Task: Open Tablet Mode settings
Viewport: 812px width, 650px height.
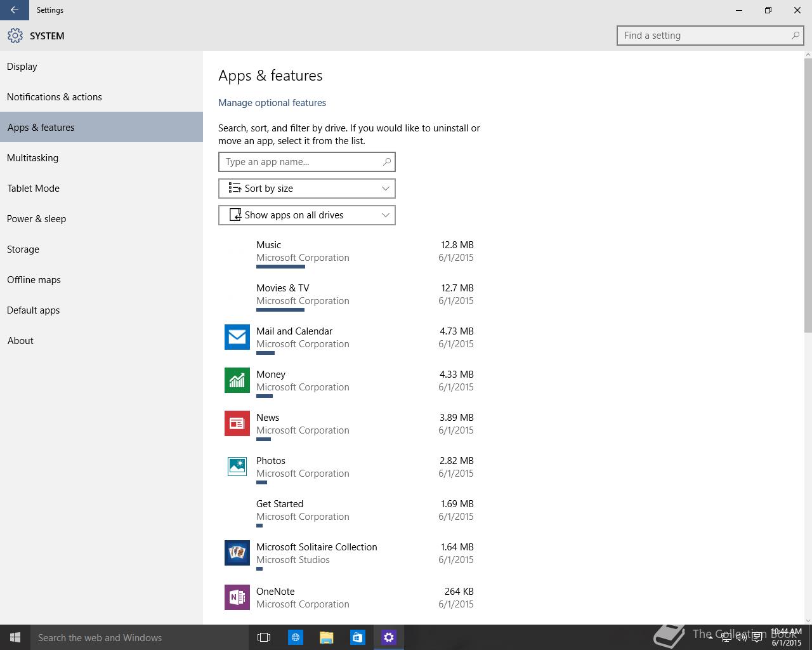Action: coord(101,189)
